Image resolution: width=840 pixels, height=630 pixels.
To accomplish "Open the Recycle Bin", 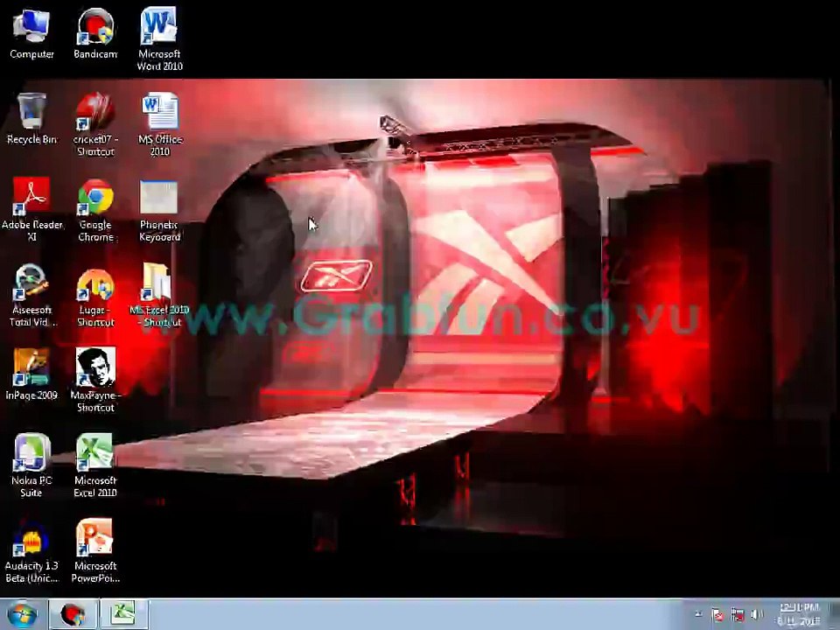I will pos(31,118).
